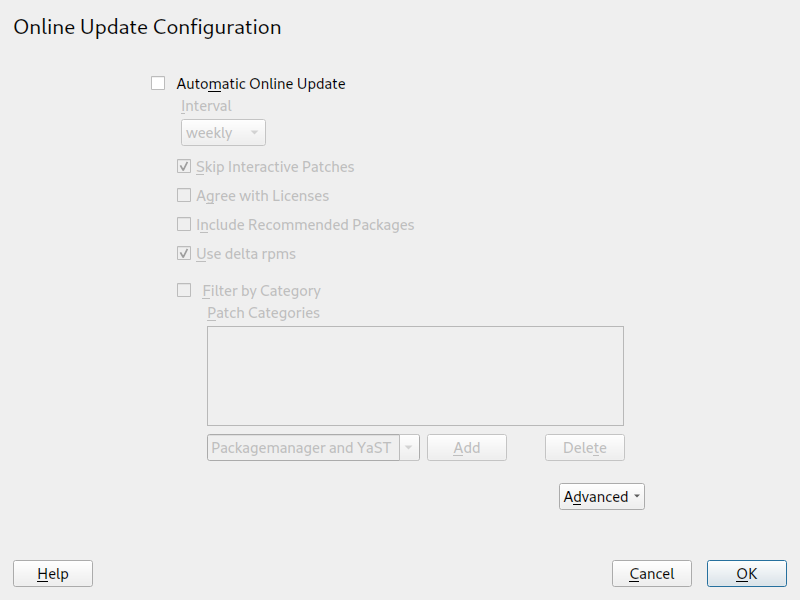Click the small arrow on the Advanced button

pyautogui.click(x=638, y=497)
